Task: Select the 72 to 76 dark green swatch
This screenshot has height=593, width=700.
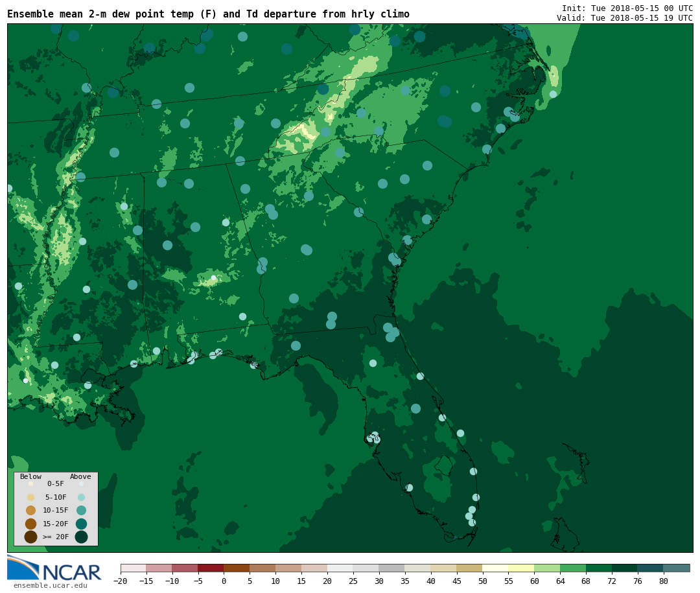Action: click(625, 568)
